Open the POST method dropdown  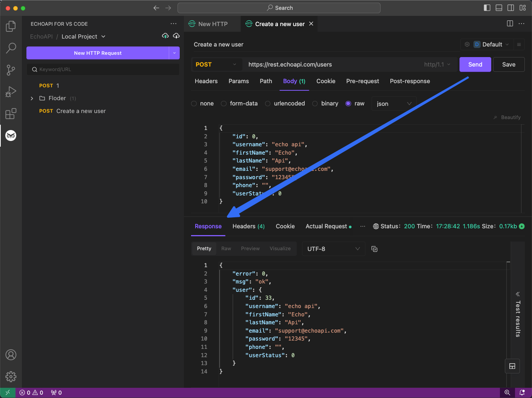click(216, 64)
